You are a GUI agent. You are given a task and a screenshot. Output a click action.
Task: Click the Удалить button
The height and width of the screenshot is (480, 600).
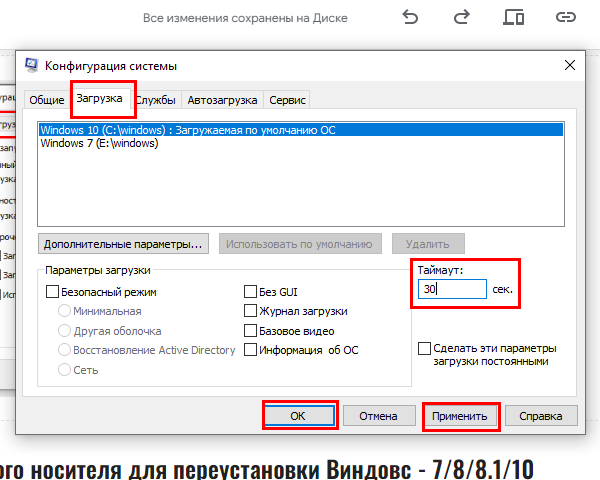click(428, 244)
